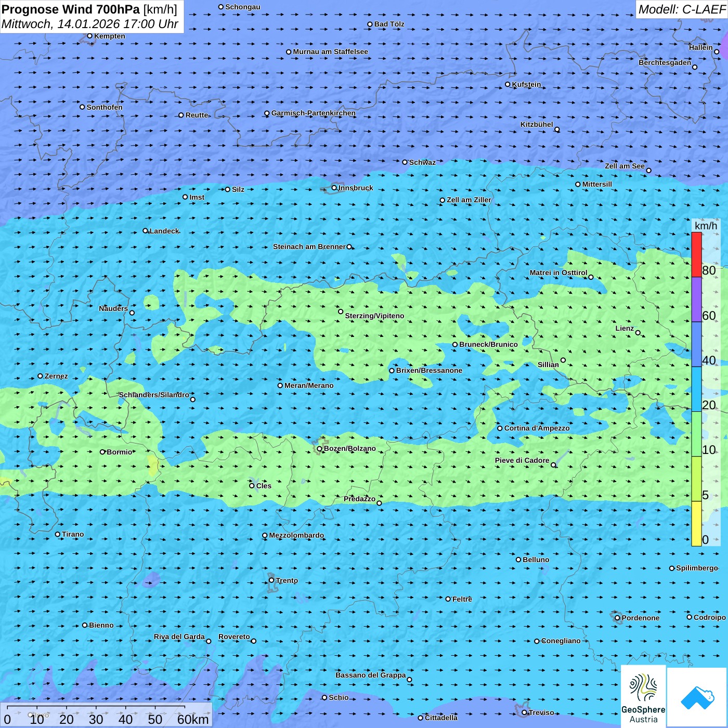The height and width of the screenshot is (728, 728).
Task: Click the Garmisch-Partenkirchen city marker
Action: coord(267,113)
